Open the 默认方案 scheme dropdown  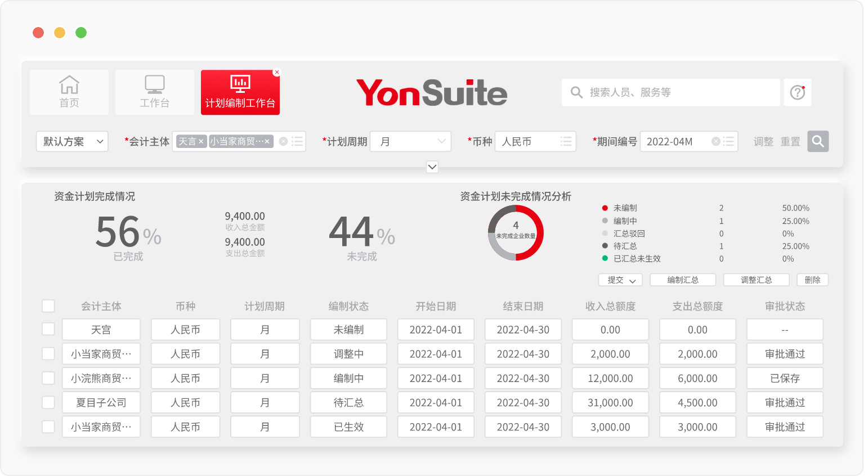(x=72, y=142)
